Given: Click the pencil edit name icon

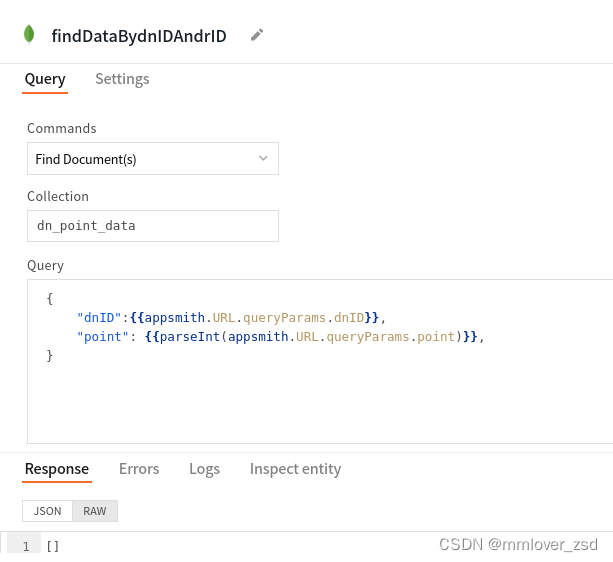Looking at the screenshot, I should tap(257, 35).
